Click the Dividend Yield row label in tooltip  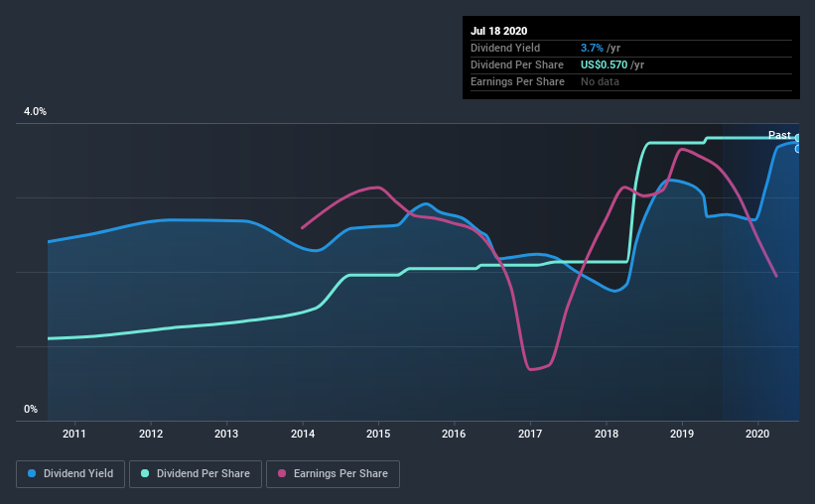(x=505, y=48)
